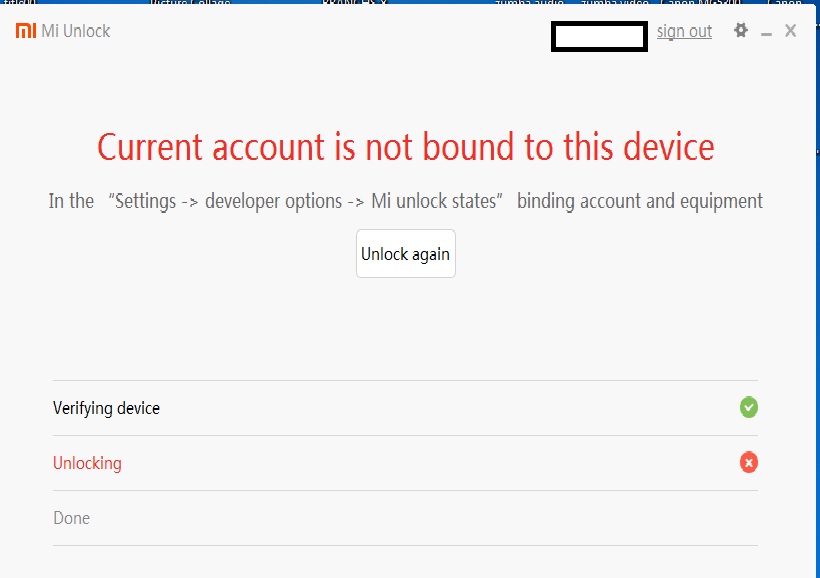The height and width of the screenshot is (578, 820).
Task: Click the blacked-out account name box
Action: (x=598, y=36)
